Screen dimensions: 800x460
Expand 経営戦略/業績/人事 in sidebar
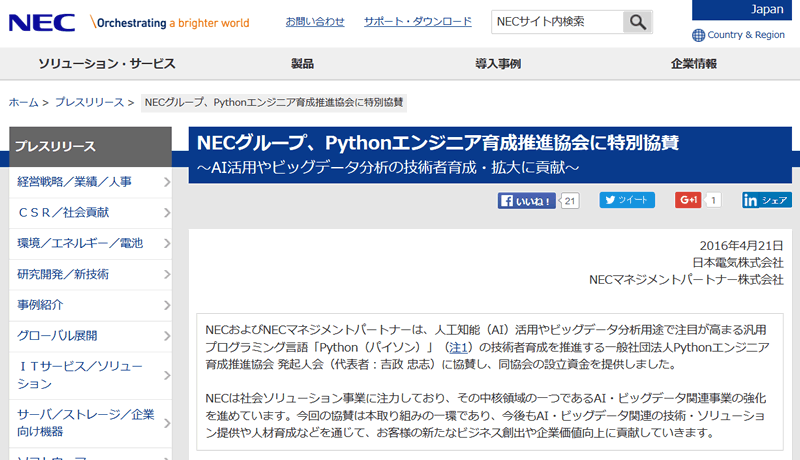point(90,182)
